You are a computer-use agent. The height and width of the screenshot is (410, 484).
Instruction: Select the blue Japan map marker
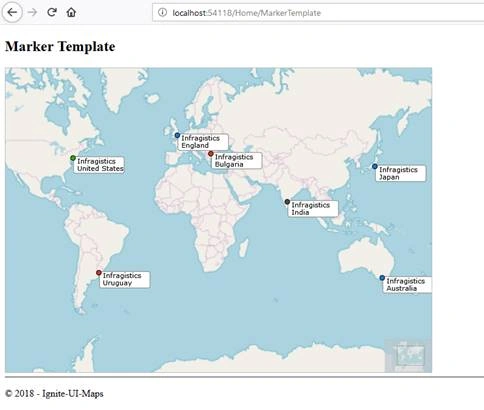pyautogui.click(x=375, y=166)
